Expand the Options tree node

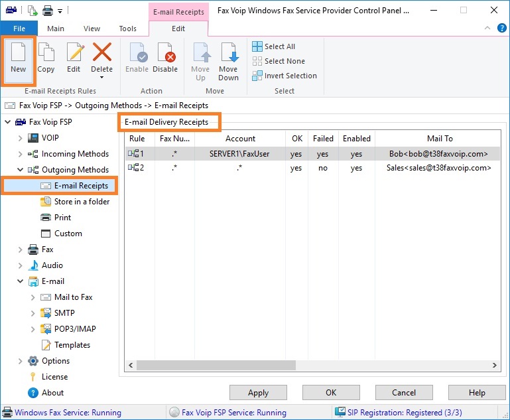pos(20,362)
